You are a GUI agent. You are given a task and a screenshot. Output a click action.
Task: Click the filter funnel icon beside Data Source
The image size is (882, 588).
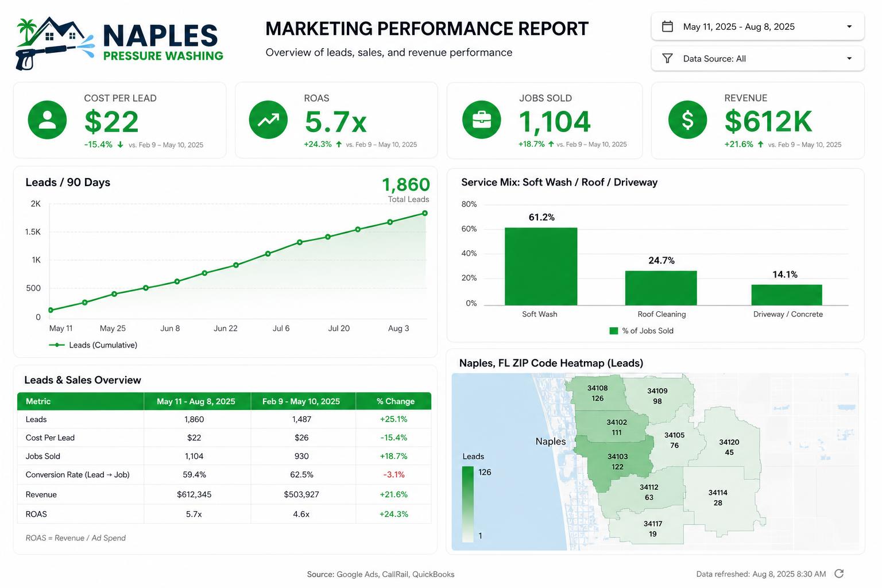pyautogui.click(x=667, y=59)
